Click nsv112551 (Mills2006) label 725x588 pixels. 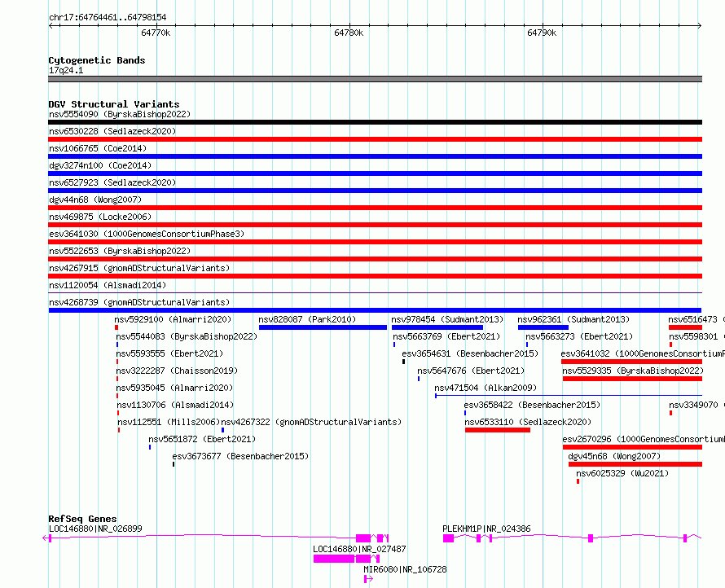pyautogui.click(x=169, y=422)
